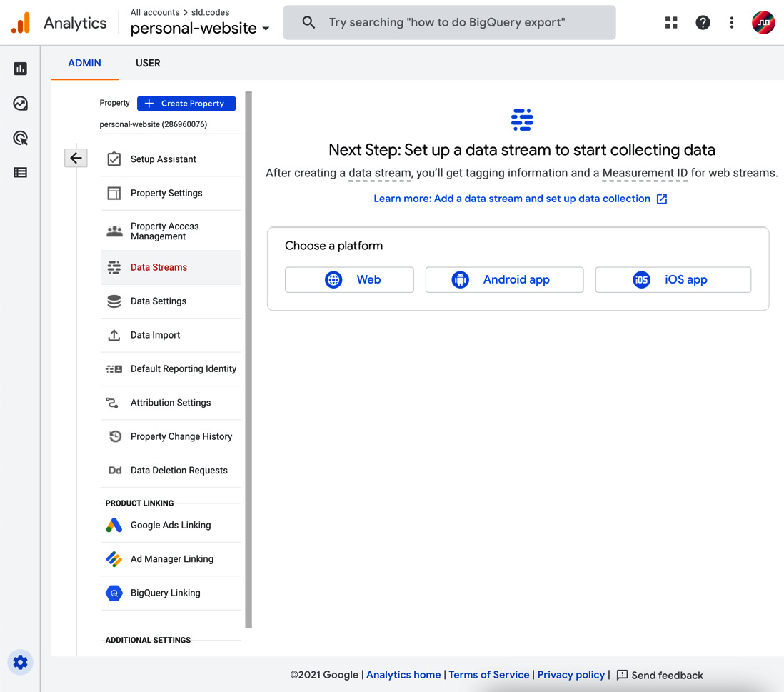The height and width of the screenshot is (692, 784).
Task: Select Data Streams in the sidebar
Action: tap(159, 266)
